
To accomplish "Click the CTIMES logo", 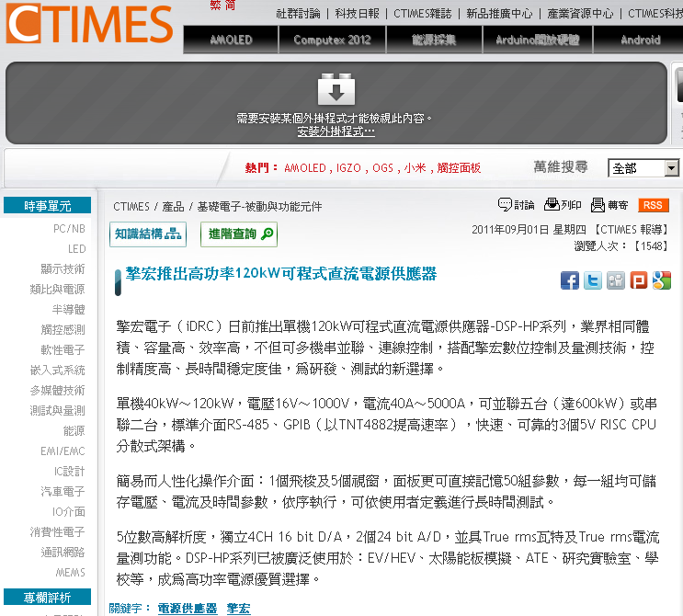I will [x=90, y=24].
